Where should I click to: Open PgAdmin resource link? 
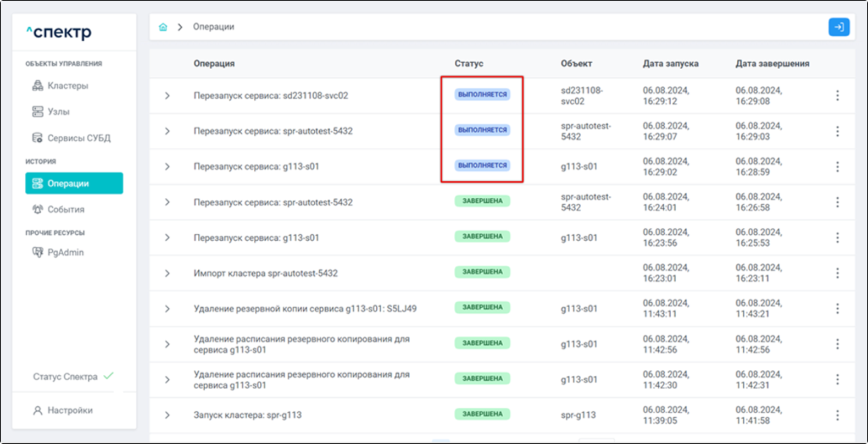65,252
